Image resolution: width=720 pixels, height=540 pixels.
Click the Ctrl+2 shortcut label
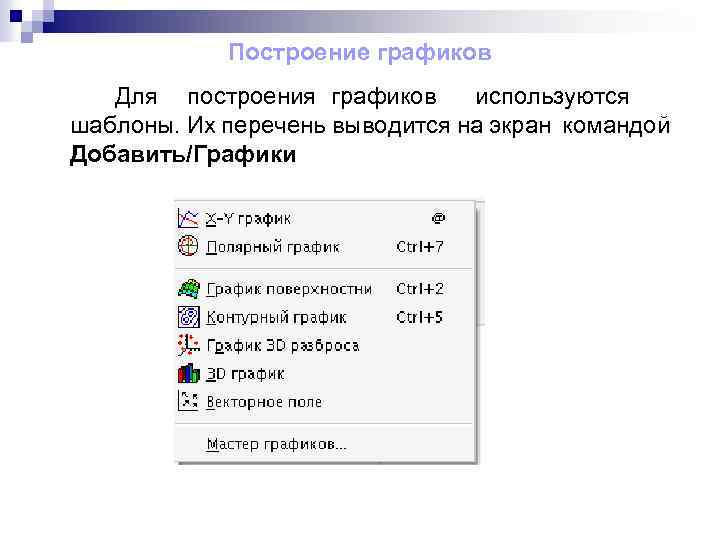click(x=420, y=289)
